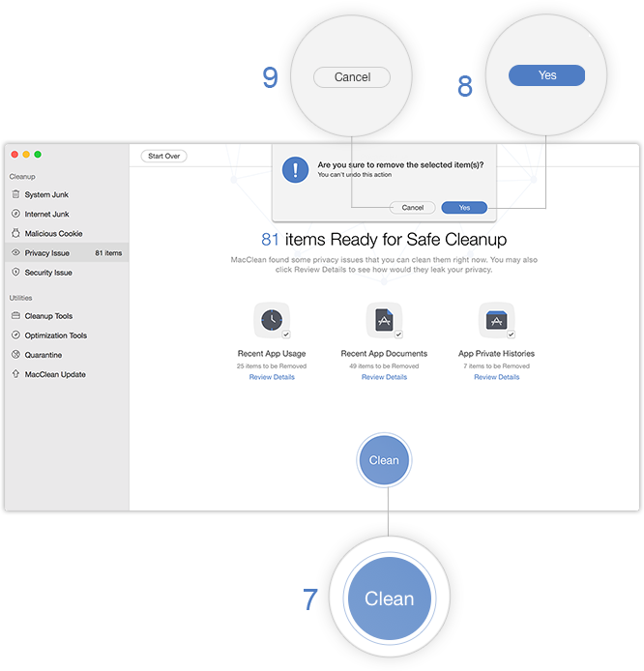The image size is (644, 671).
Task: Open the Quarantine icon in sidebar
Action: (15, 355)
